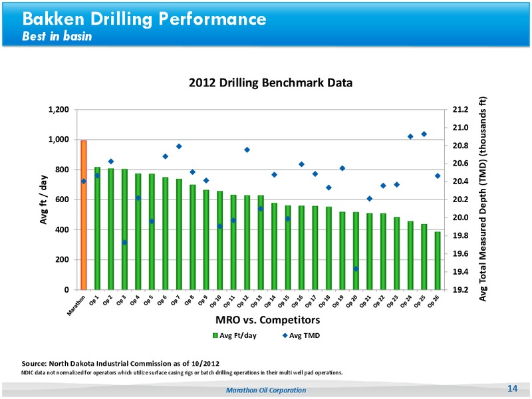Click the NDIC data normalization footnote
Screen dimensions: 532x399
pyautogui.click(x=182, y=372)
